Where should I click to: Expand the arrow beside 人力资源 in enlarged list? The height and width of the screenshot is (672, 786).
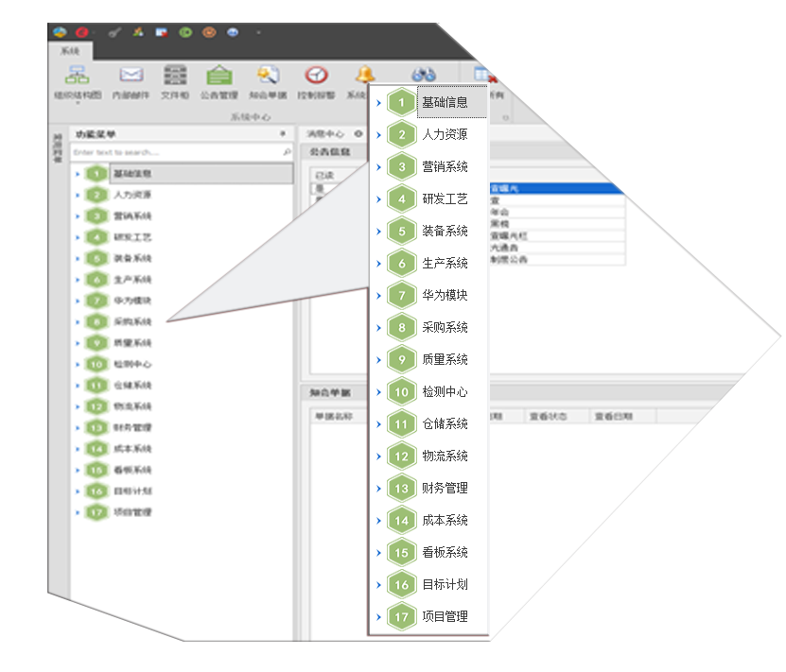(x=379, y=135)
